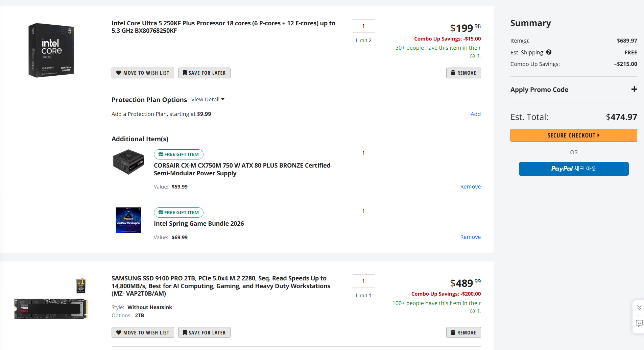Click the "Limit 2" text under processor quantity

click(x=363, y=40)
